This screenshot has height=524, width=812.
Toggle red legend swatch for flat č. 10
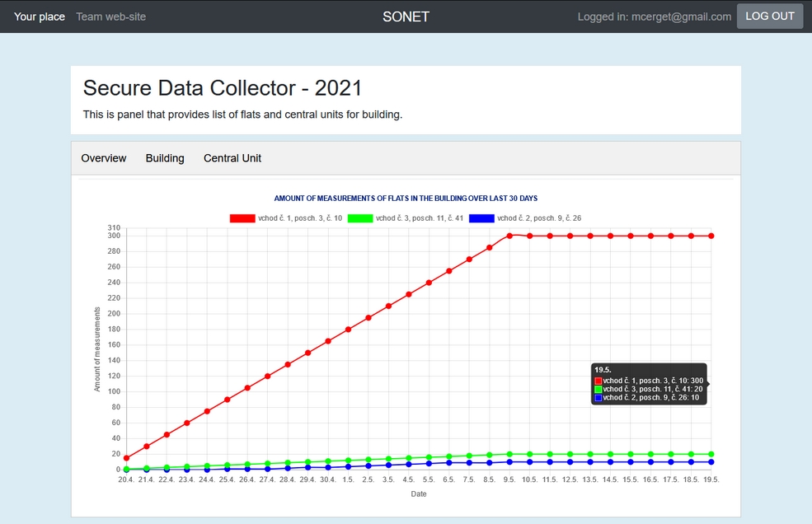pos(242,218)
